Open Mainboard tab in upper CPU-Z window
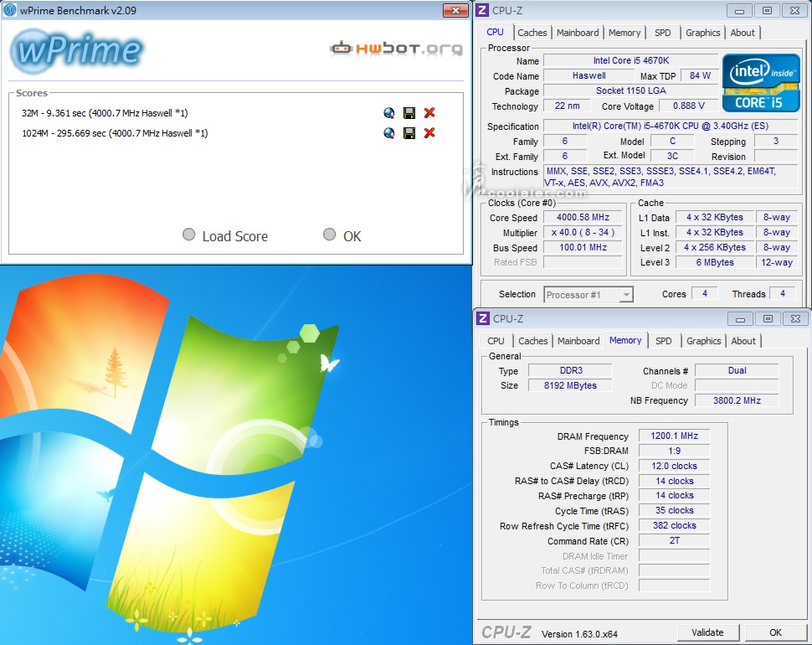Viewport: 812px width, 645px height. click(578, 33)
